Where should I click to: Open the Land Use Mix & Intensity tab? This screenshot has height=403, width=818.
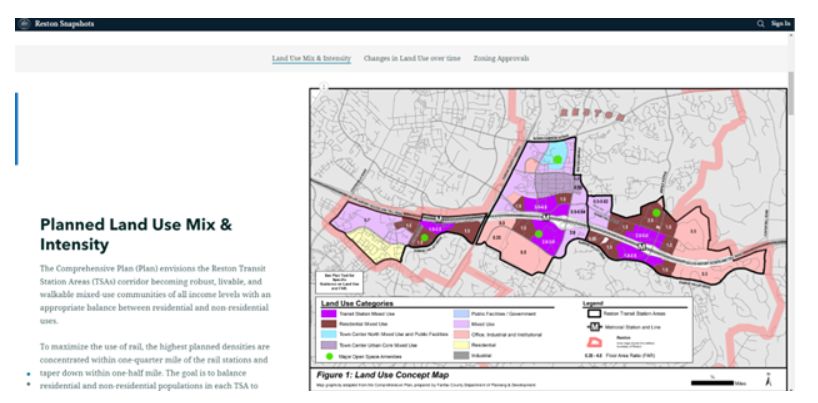[311, 58]
